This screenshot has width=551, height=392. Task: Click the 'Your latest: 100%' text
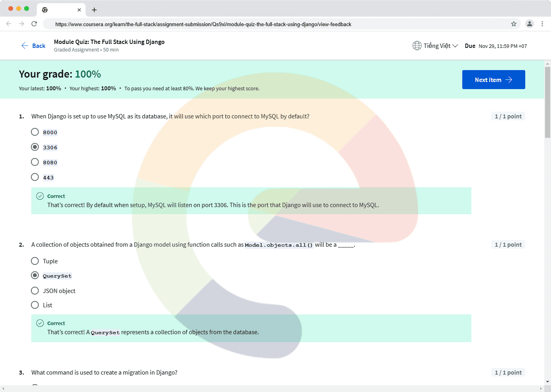(x=40, y=88)
